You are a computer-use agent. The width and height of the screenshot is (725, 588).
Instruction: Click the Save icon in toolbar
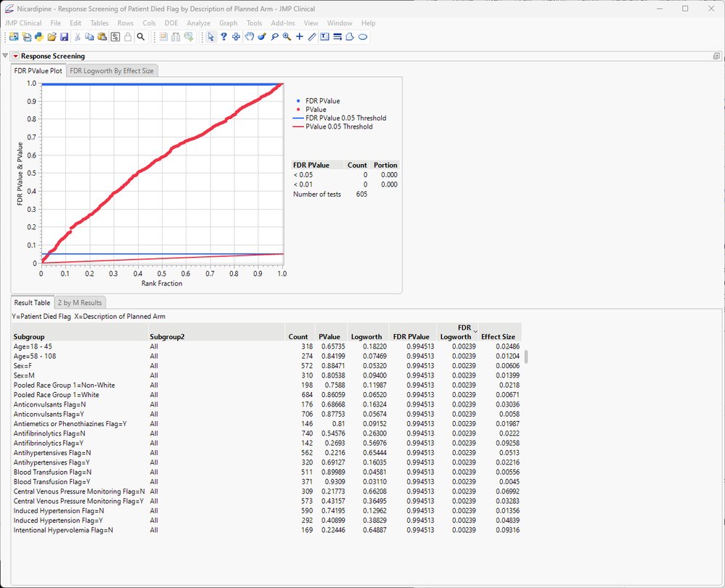pyautogui.click(x=64, y=37)
